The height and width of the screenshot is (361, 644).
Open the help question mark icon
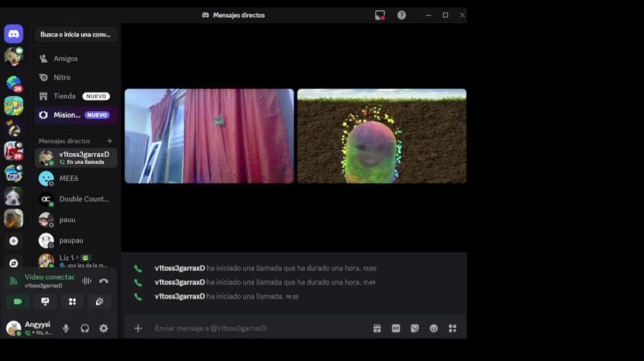click(x=402, y=15)
